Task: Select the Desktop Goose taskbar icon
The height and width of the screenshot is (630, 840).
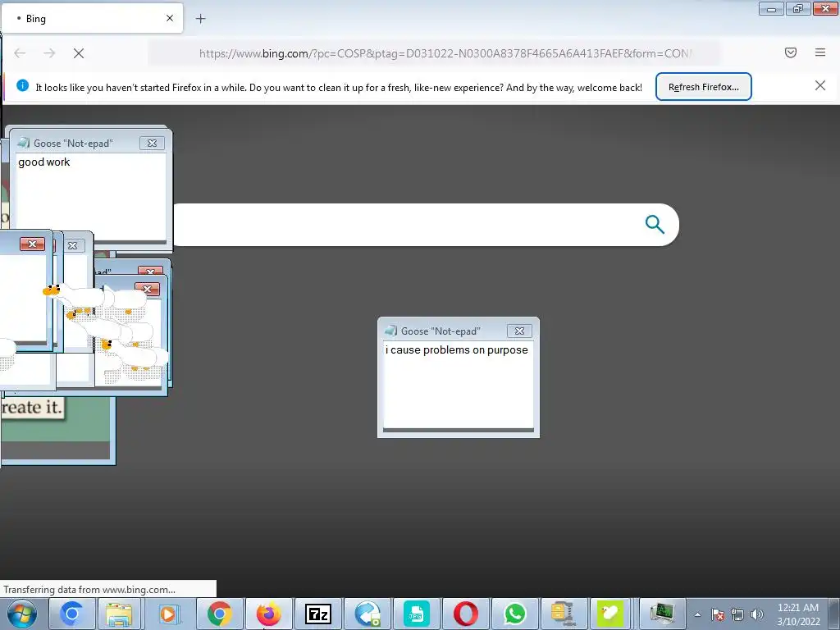Action: point(610,614)
